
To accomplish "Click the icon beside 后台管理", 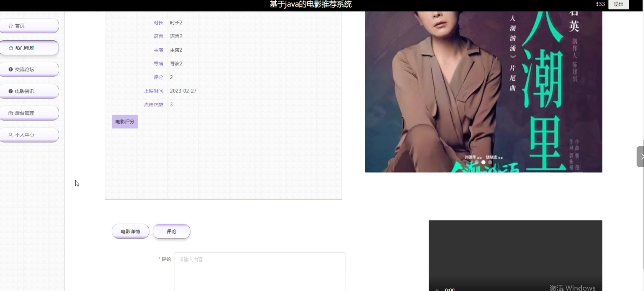I will click(11, 113).
